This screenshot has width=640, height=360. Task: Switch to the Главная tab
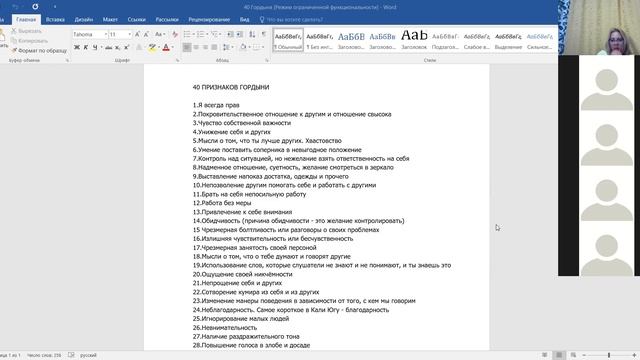pyautogui.click(x=26, y=20)
